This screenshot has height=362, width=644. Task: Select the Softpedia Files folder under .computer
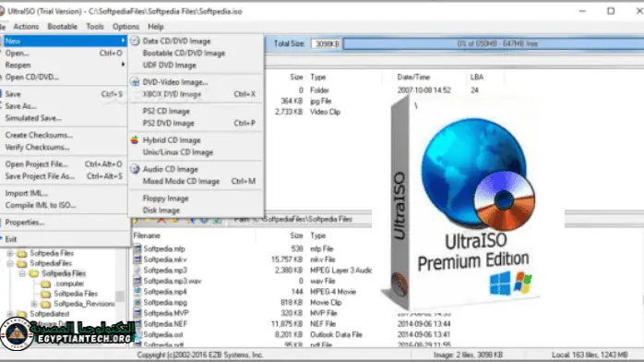[76, 294]
